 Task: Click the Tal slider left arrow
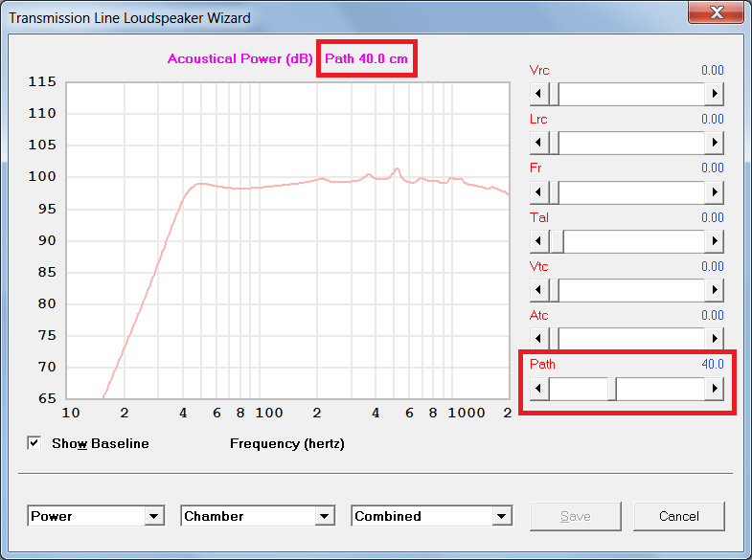pos(539,241)
